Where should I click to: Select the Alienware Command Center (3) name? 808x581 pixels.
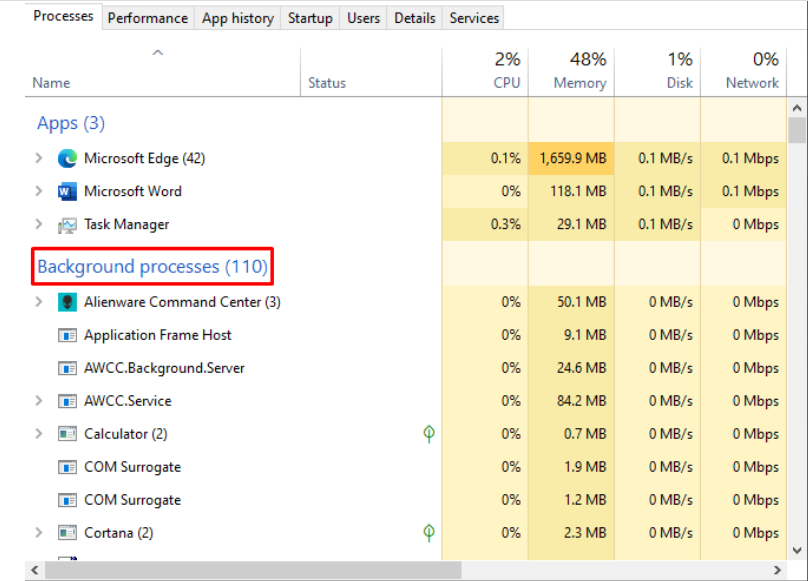(182, 302)
